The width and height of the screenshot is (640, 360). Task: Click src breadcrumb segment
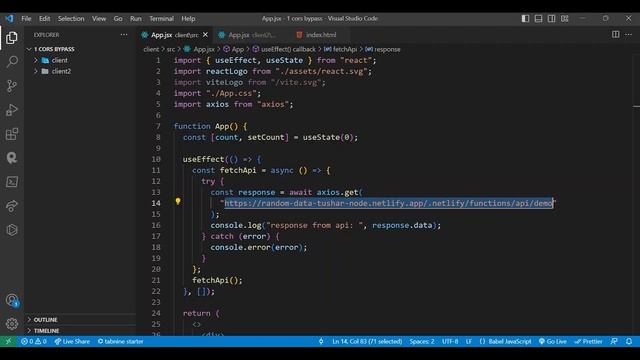171,49
